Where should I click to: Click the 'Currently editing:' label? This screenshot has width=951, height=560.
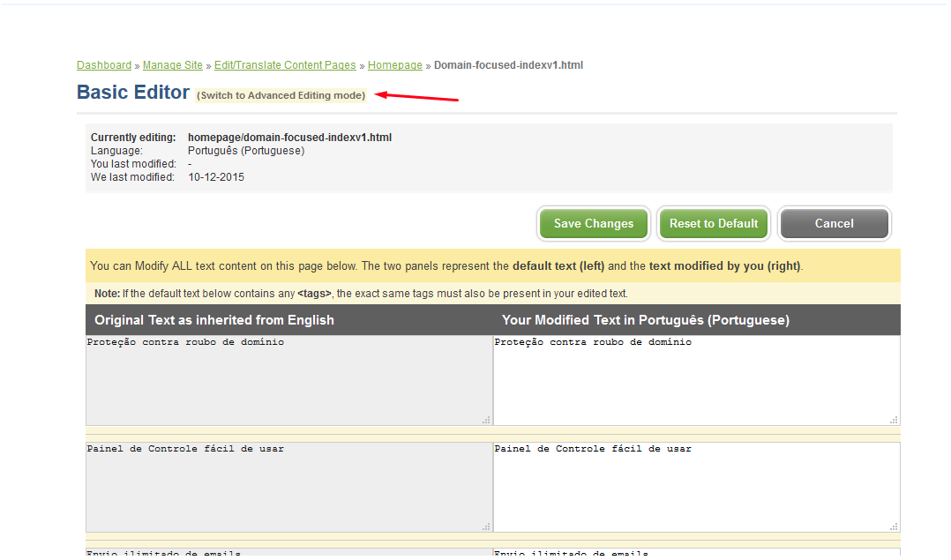tap(133, 138)
